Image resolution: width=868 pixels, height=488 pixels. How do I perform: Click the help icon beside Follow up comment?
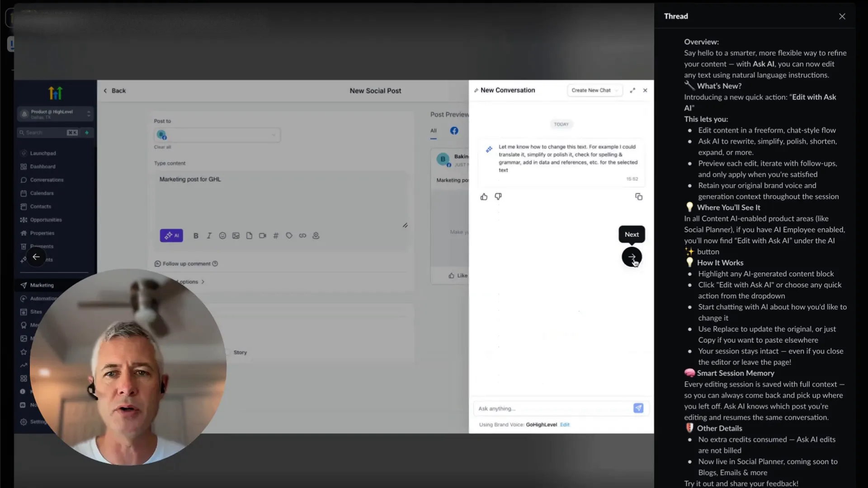(215, 264)
